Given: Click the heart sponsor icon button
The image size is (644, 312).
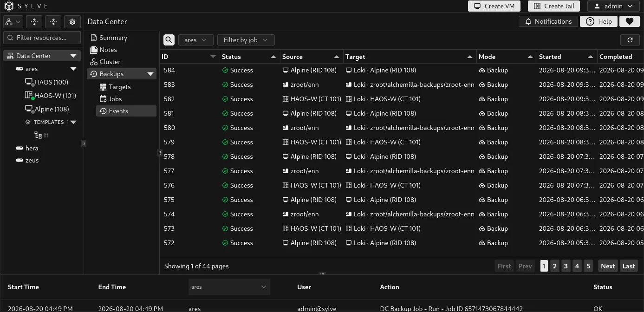Looking at the screenshot, I should (x=630, y=21).
